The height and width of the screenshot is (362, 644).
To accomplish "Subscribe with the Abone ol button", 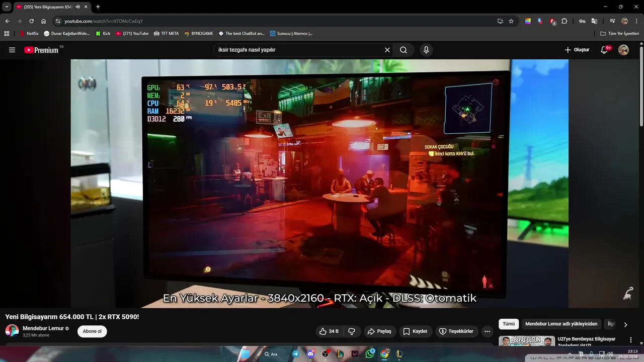I will click(x=92, y=331).
